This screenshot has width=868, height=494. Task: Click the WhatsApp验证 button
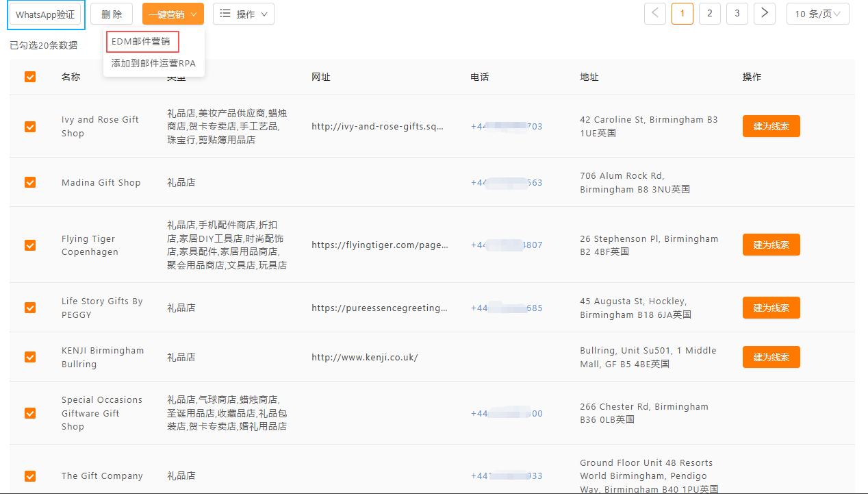point(45,14)
